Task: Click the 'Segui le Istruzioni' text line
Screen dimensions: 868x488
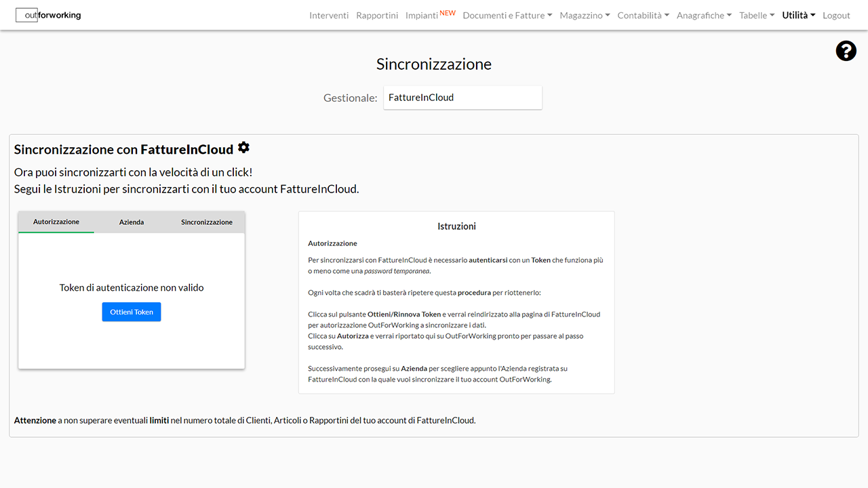Action: tap(186, 189)
